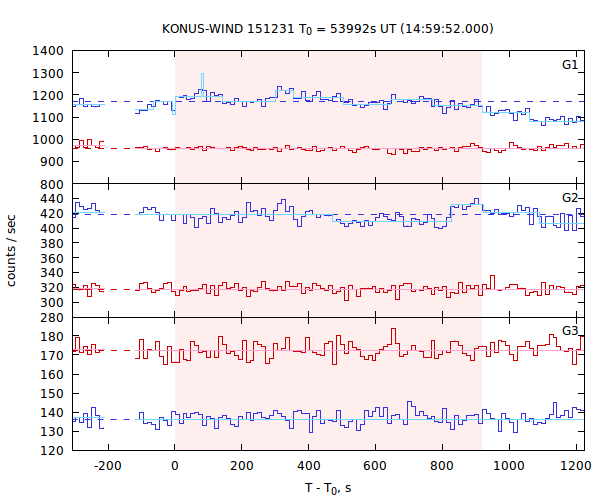Image resolution: width=600 pixels, height=500 pixels.
Task: Pick the 120 y-axis tick label
Action: pyautogui.click(x=52, y=451)
